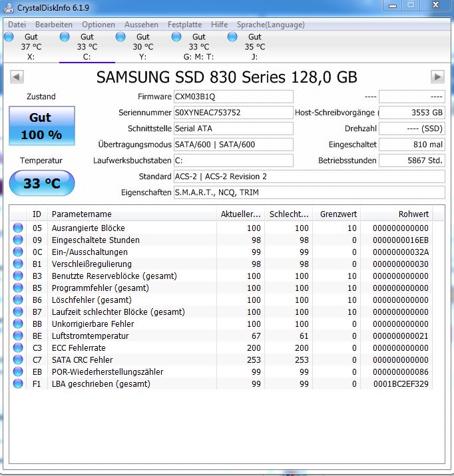Click raw value 00000000032A
454x476 pixels.
[x=401, y=252]
